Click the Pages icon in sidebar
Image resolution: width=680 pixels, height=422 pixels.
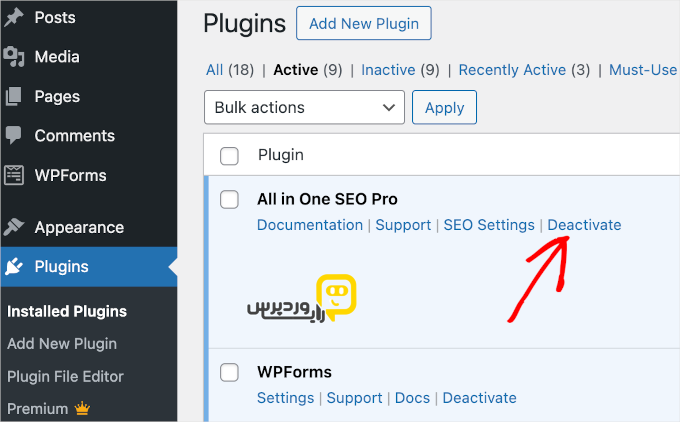click(x=14, y=97)
